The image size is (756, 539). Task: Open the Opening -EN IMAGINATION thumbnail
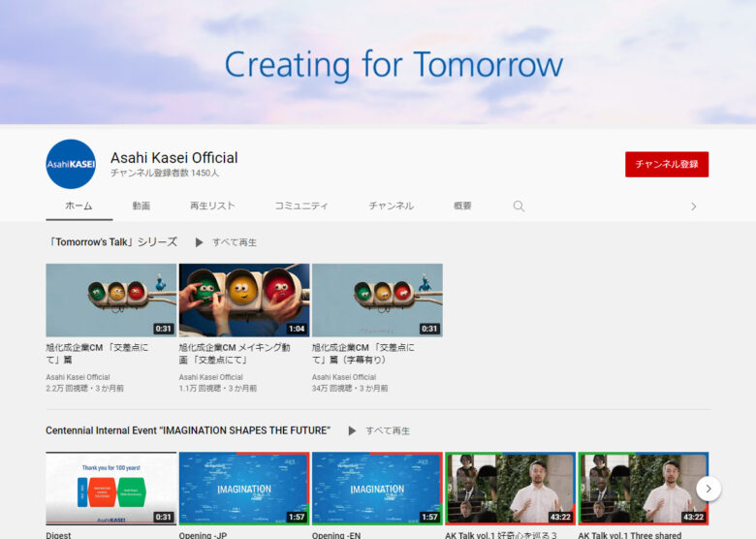(x=377, y=489)
